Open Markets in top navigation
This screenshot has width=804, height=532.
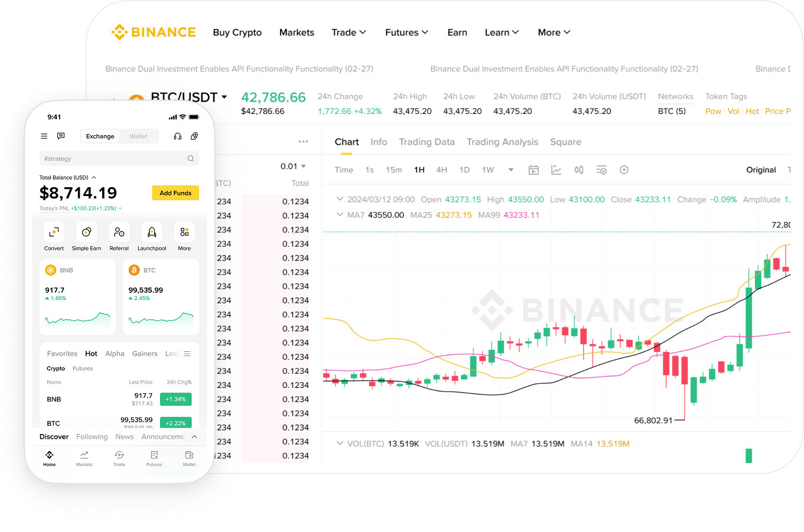(x=297, y=32)
